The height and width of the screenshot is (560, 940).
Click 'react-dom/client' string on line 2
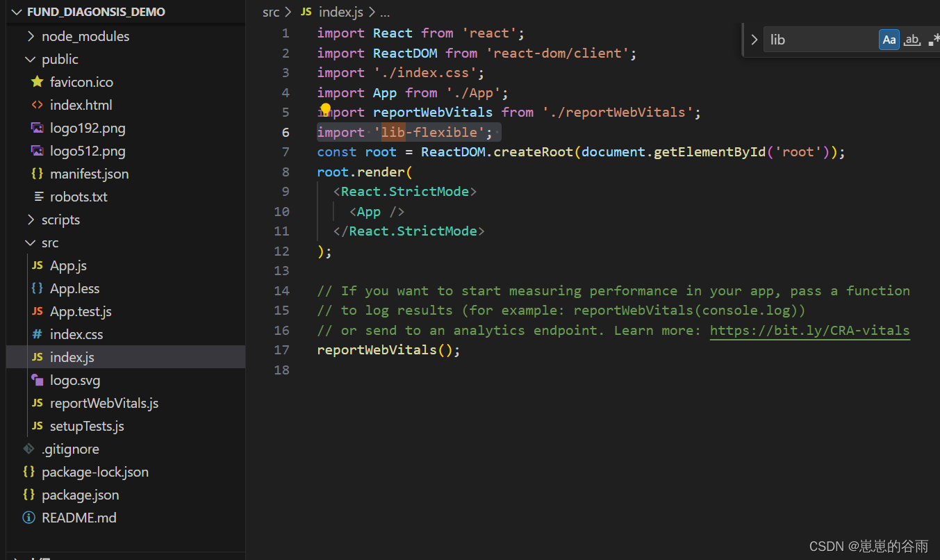[557, 53]
